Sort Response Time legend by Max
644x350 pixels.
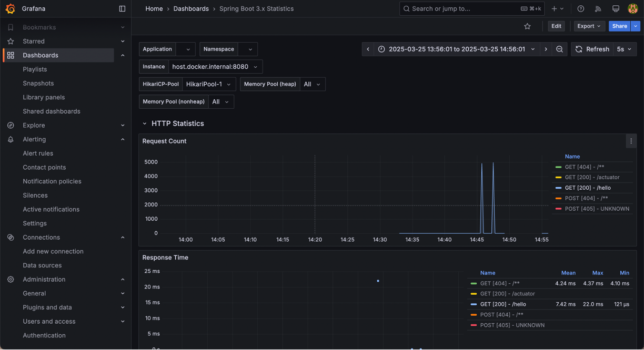598,273
